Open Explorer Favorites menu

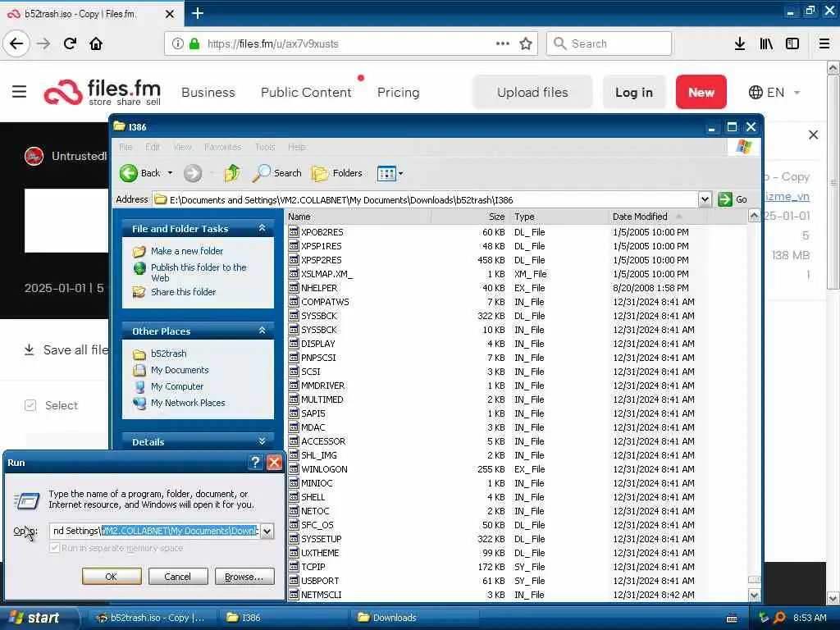point(222,147)
